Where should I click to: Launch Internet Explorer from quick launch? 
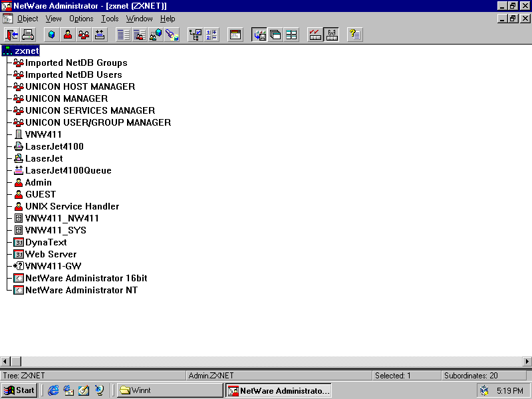53,390
